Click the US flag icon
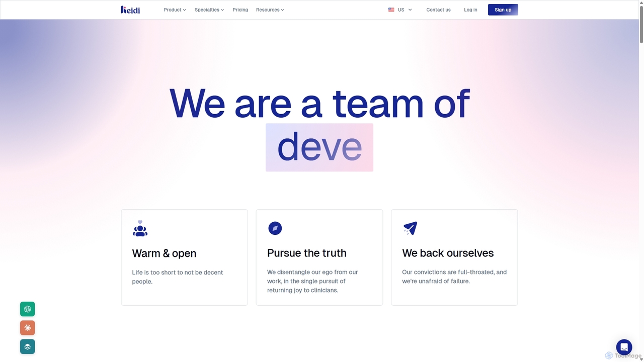The height and width of the screenshot is (362, 644). coord(391,10)
